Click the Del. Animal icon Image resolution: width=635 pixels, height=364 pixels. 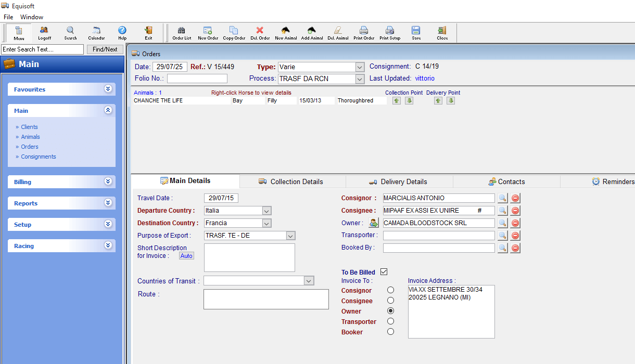[x=338, y=33]
